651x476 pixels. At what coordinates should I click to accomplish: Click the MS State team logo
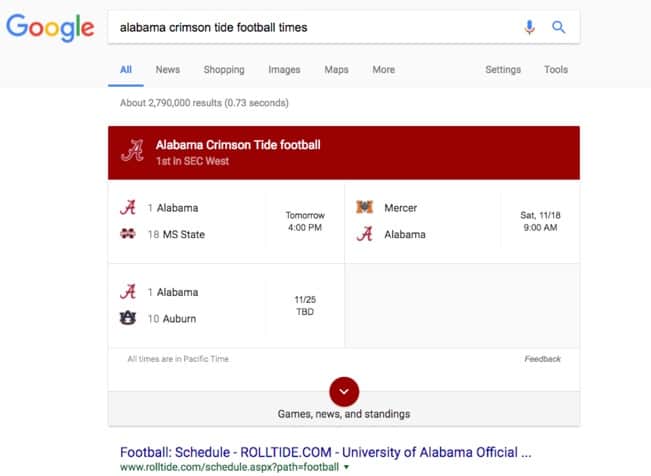coord(128,234)
